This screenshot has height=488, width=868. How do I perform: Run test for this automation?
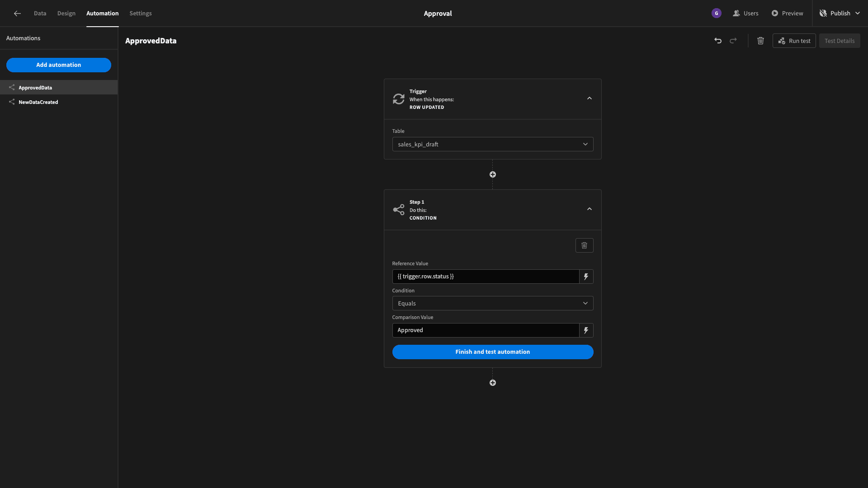[794, 41]
